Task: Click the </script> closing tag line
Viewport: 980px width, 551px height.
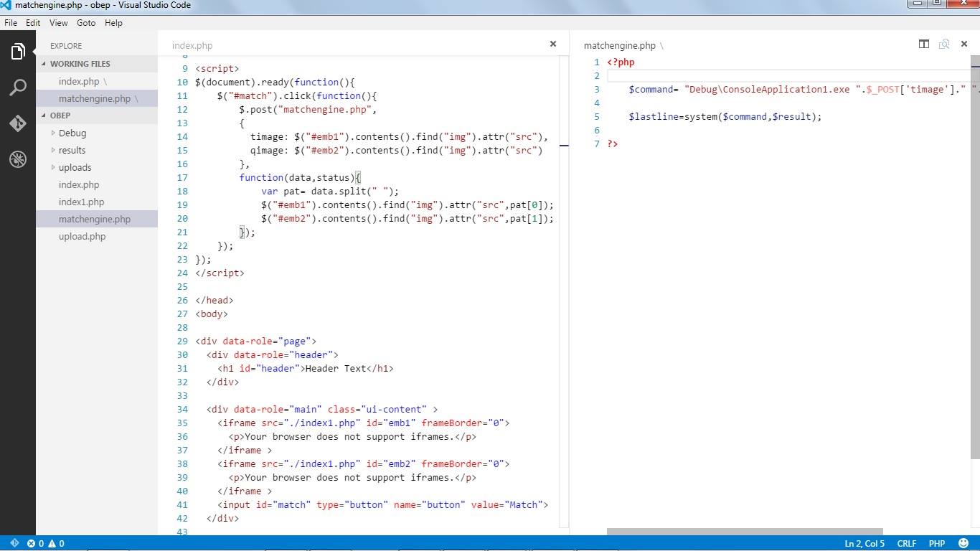Action: click(x=220, y=273)
